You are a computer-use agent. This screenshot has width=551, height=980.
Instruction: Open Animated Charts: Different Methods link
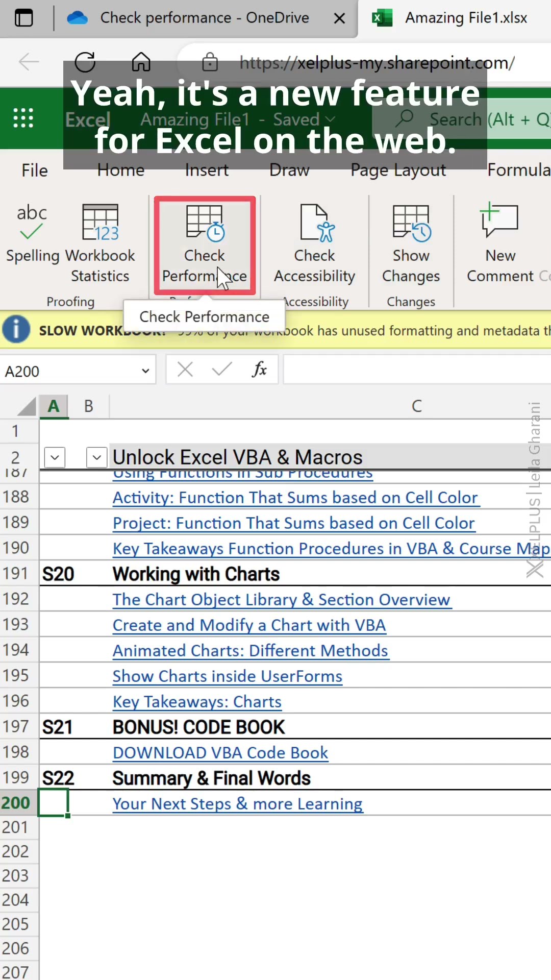point(251,651)
